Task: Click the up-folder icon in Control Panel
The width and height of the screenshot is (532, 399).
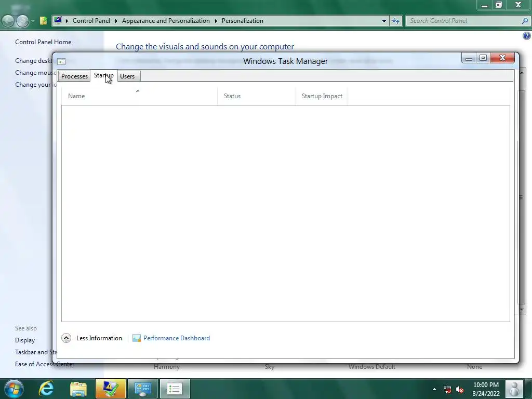Action: pos(44,21)
